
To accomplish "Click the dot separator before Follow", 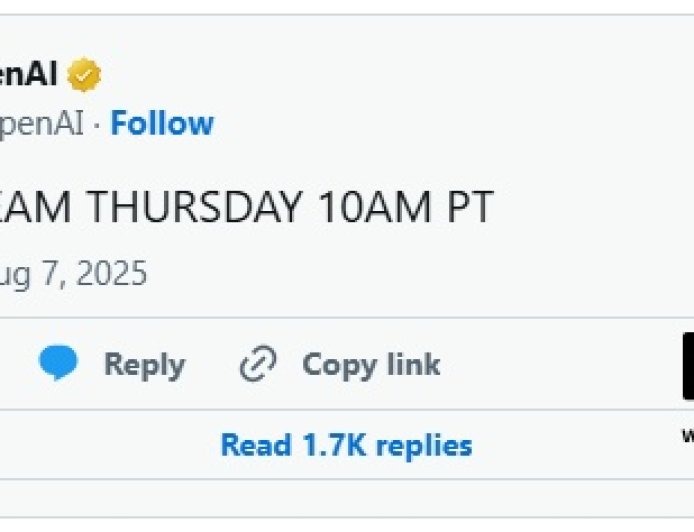I will pos(97,125).
